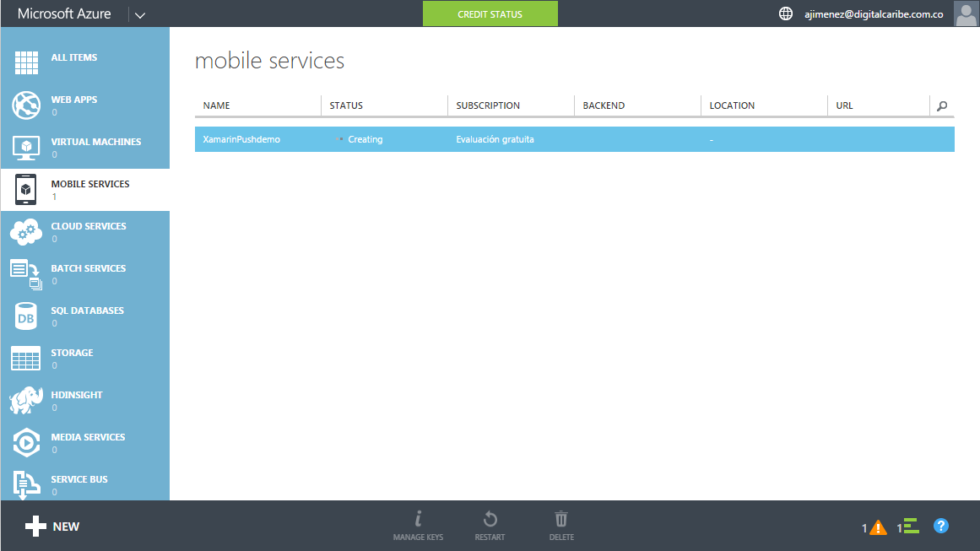Click the Virtual Machines monitor icon
This screenshot has height=551, width=980.
26,148
